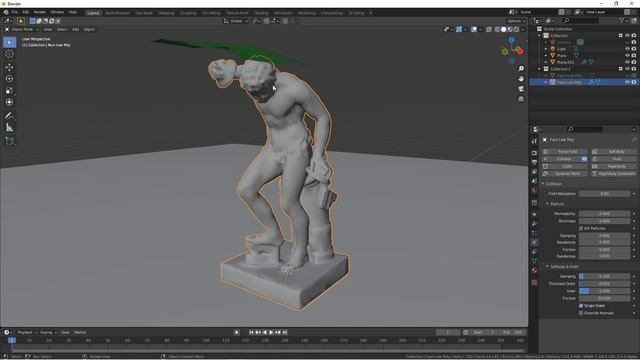The image size is (640, 360).
Task: Open the Object Data properties tab
Action: pyautogui.click(x=534, y=261)
